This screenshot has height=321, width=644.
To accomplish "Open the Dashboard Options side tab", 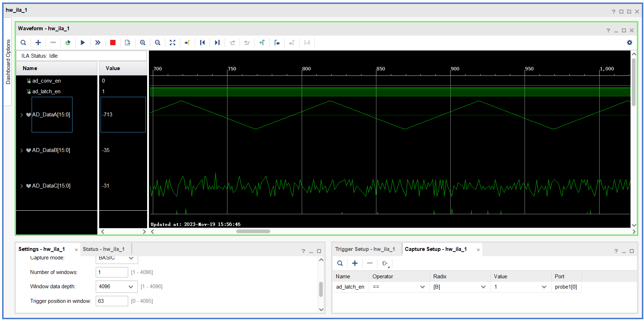I will 8,62.
